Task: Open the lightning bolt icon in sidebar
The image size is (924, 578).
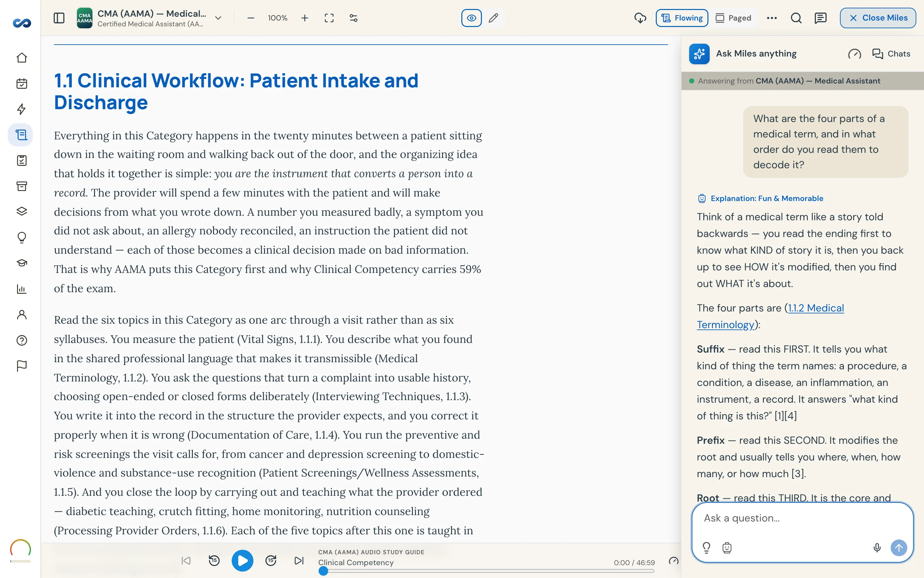Action: tap(22, 109)
